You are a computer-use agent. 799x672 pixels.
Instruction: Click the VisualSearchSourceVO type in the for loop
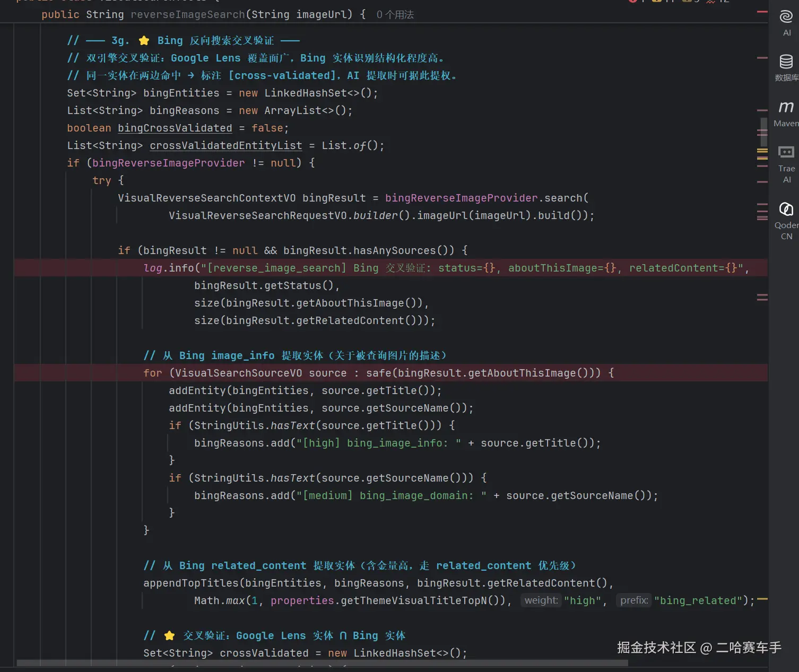tap(239, 373)
